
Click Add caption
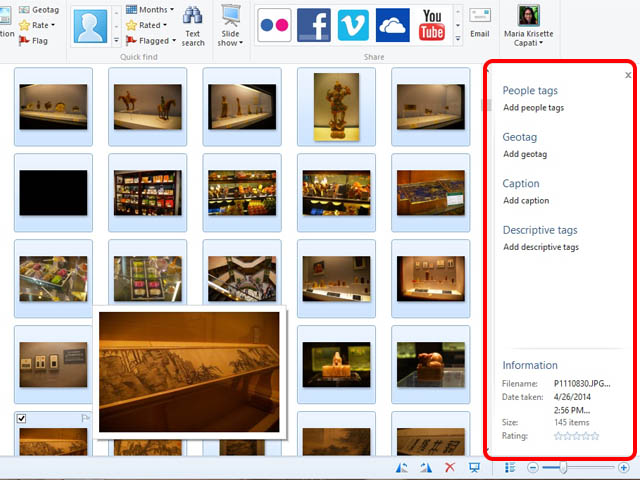[x=526, y=200]
